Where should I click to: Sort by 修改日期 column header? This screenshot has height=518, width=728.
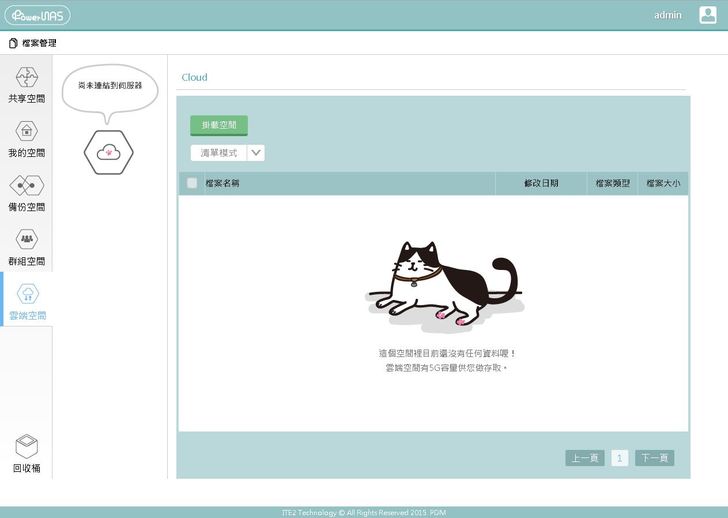click(x=541, y=183)
